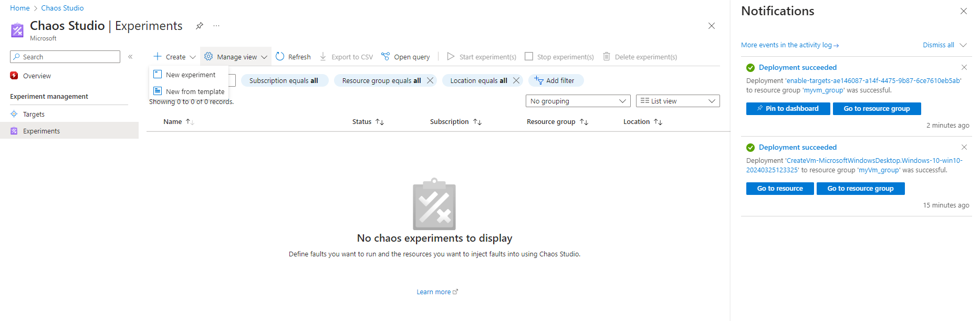Open the ellipsis more options menu
The height and width of the screenshot is (321, 980).
216,26
